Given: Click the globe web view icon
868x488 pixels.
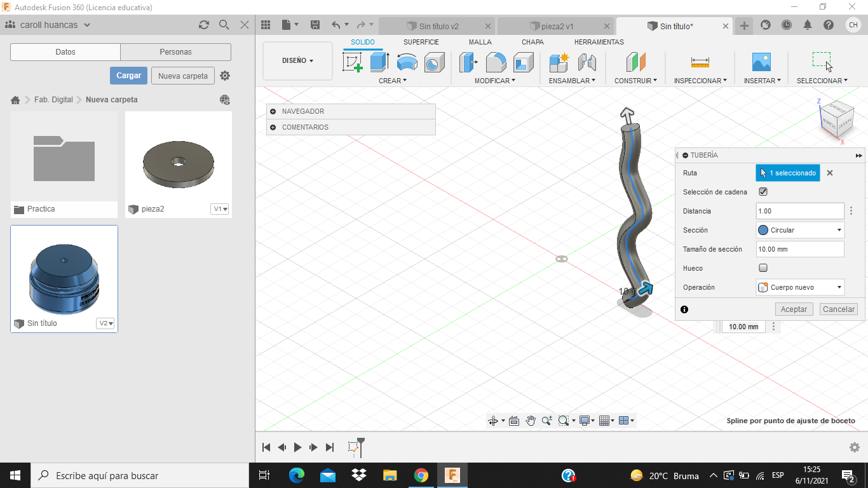Looking at the screenshot, I should 224,100.
